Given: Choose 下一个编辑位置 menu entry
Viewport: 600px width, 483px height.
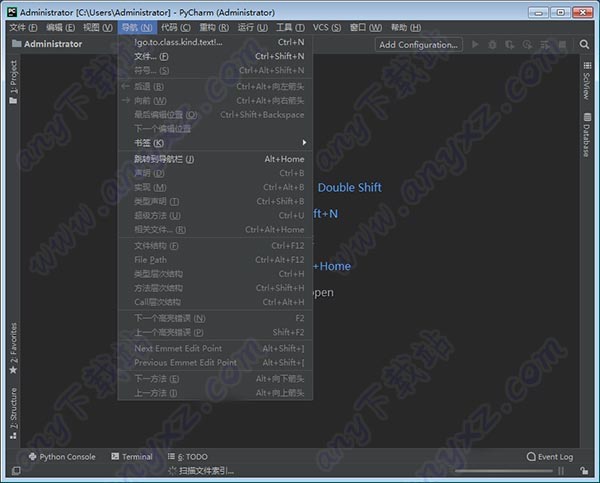Looking at the screenshot, I should pos(215,129).
